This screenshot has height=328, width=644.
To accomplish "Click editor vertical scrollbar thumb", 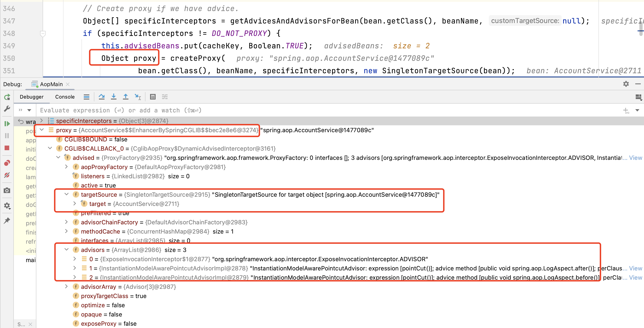I will tap(641, 29).
